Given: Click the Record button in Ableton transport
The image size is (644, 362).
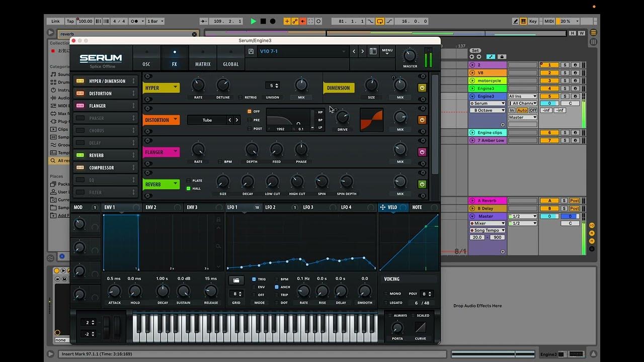Looking at the screenshot, I should tap(273, 21).
